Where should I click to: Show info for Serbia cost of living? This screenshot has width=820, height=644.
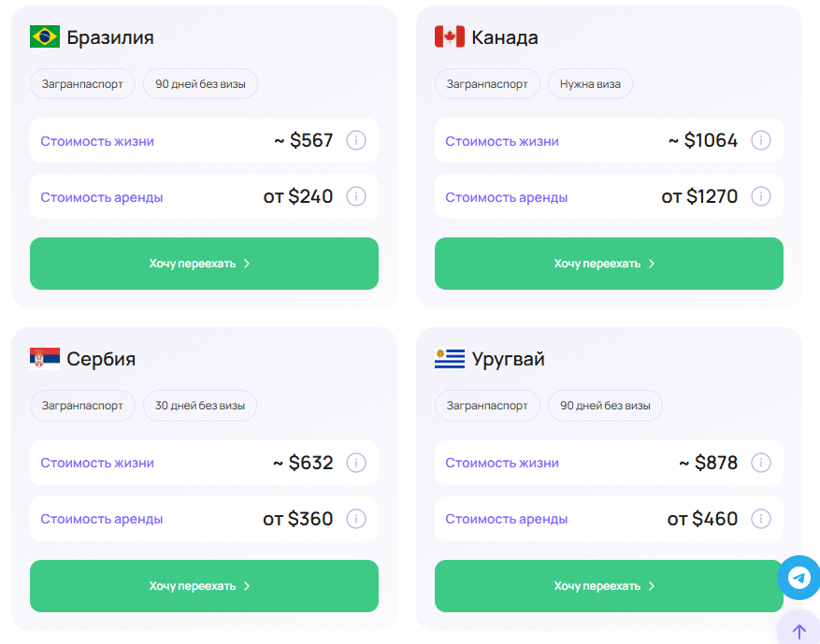pyautogui.click(x=356, y=463)
